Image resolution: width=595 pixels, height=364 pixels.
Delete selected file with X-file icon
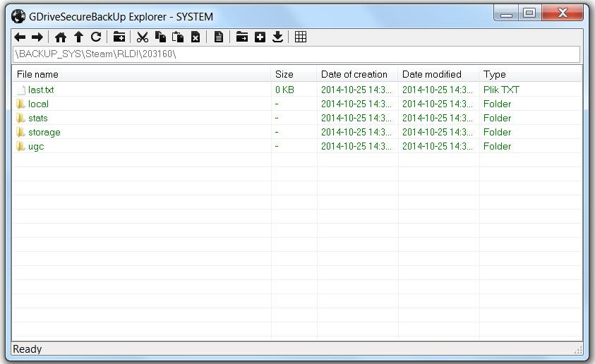[x=196, y=37]
